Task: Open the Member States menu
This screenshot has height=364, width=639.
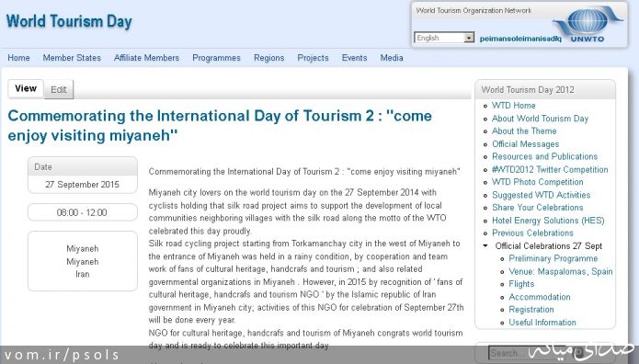Action: 72,58
